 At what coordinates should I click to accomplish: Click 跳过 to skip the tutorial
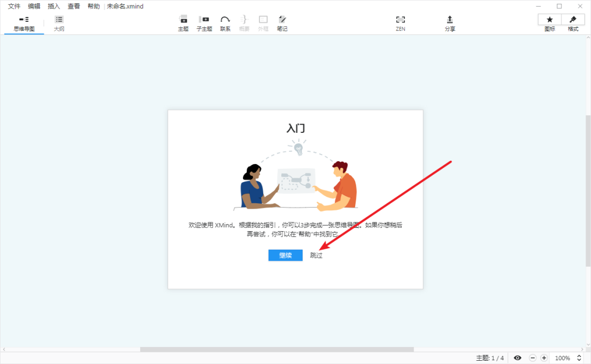click(x=316, y=255)
